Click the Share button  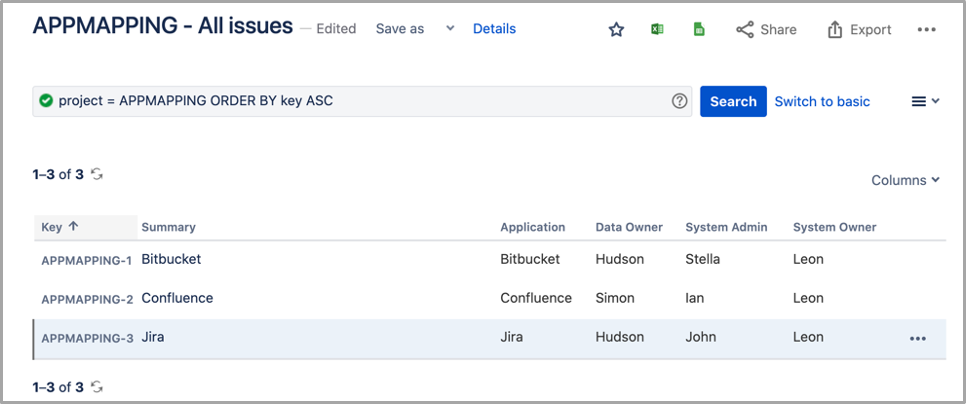(766, 30)
